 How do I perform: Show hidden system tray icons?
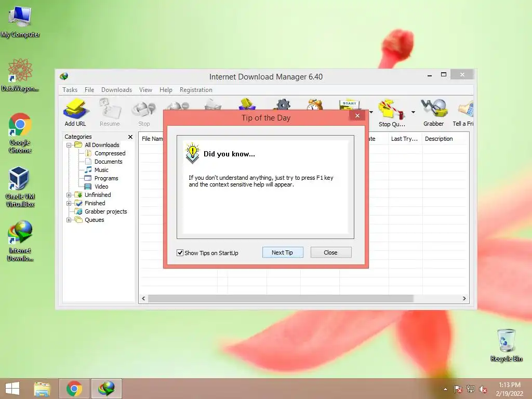[445, 389]
